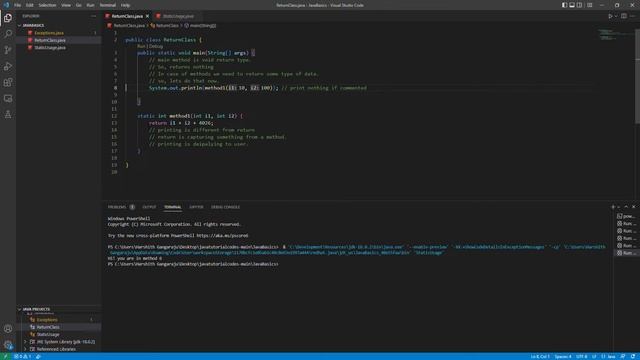This screenshot has height=360, width=640.
Task: Open the Run Java dropdown arrow
Action: point(616,16)
